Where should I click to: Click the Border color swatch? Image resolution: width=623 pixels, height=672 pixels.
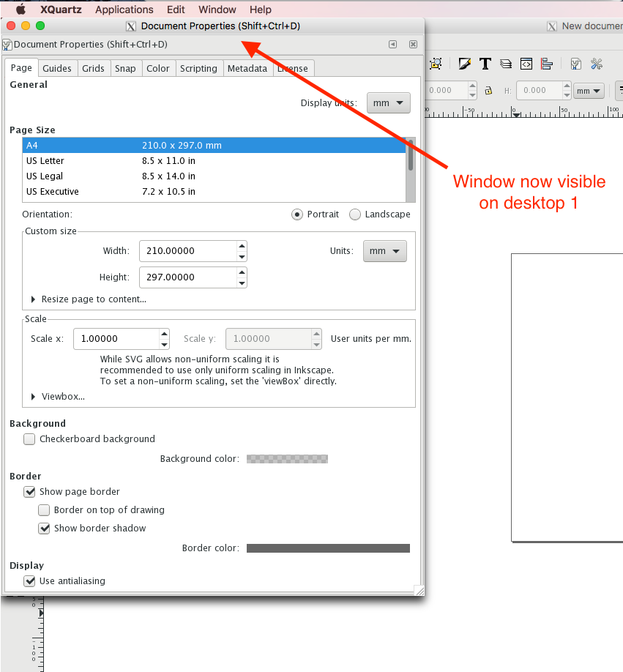click(328, 548)
